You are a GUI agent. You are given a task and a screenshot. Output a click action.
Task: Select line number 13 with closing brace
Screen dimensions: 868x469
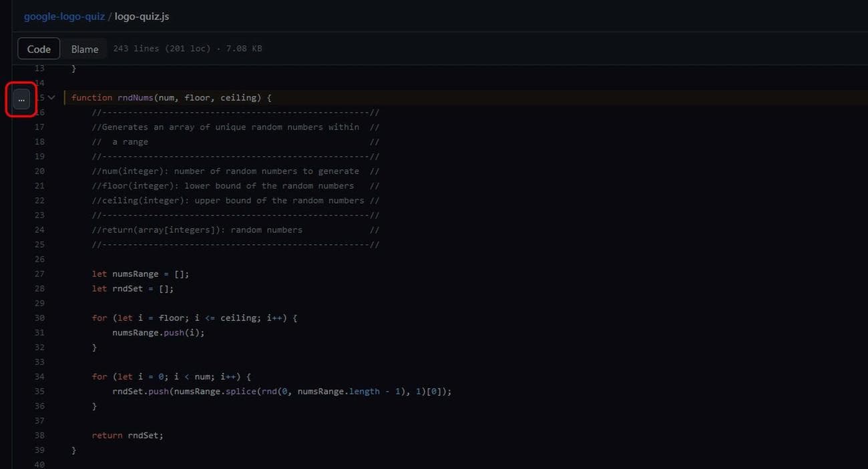click(x=39, y=68)
